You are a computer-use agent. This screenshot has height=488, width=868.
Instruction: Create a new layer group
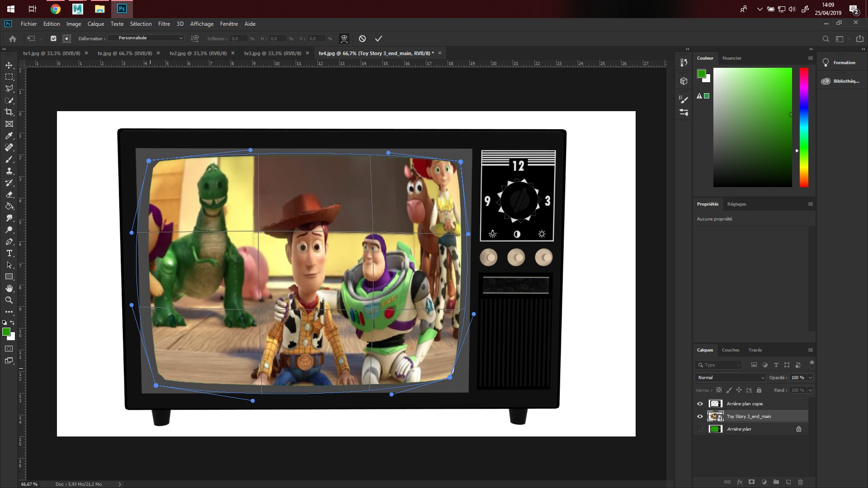[776, 482]
